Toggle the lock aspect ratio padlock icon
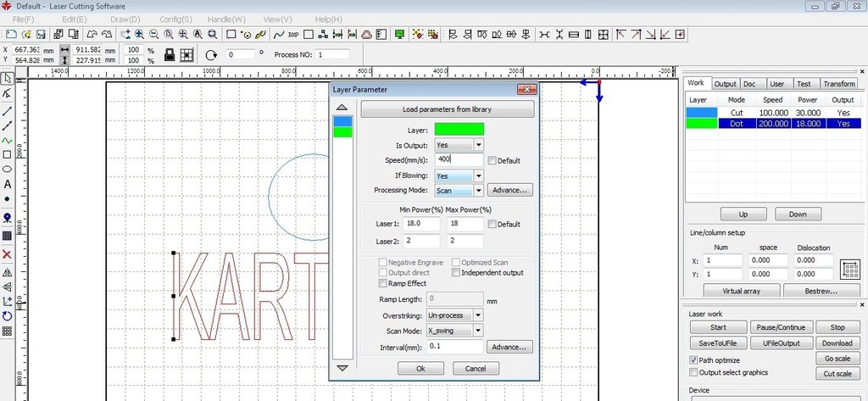The height and width of the screenshot is (401, 868). (x=170, y=55)
